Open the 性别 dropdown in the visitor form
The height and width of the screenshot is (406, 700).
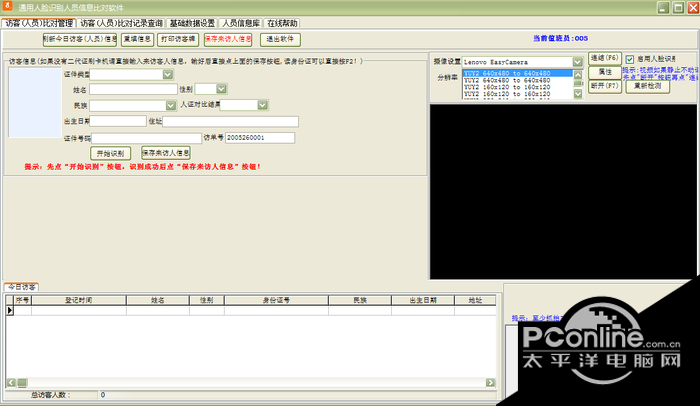pyautogui.click(x=221, y=89)
